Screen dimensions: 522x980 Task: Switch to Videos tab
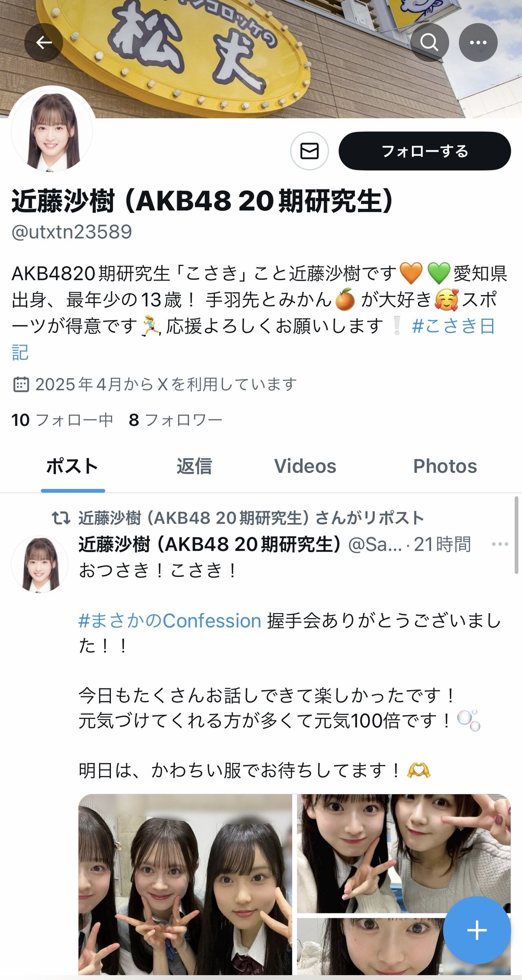(305, 466)
